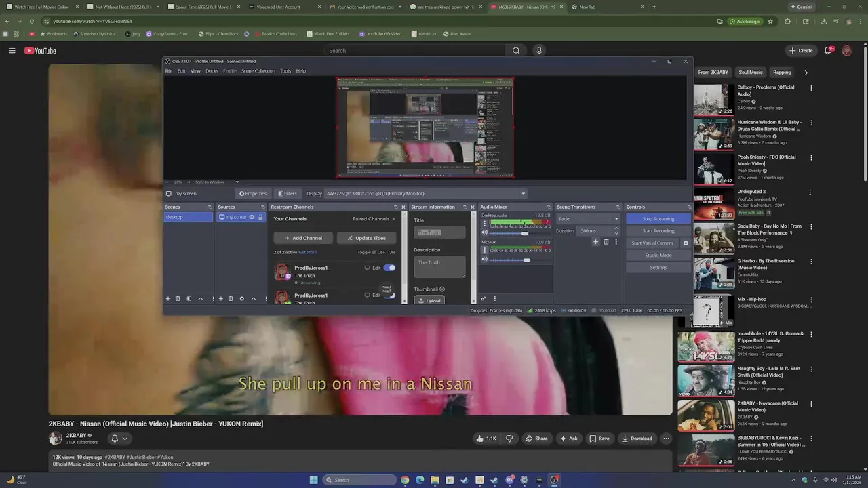The height and width of the screenshot is (488, 868).
Task: Increase transition Duration with up stepper arrow
Action: (616, 228)
